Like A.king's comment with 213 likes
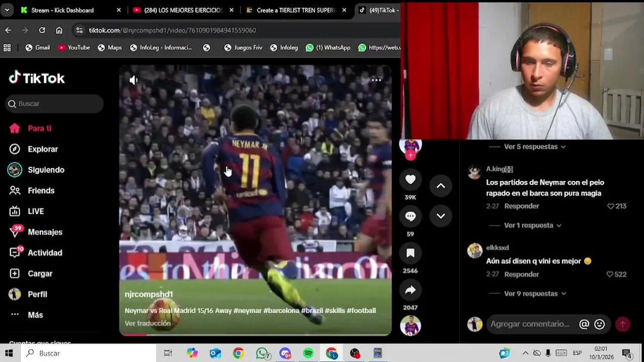This screenshot has height=362, width=644. pos(611,206)
